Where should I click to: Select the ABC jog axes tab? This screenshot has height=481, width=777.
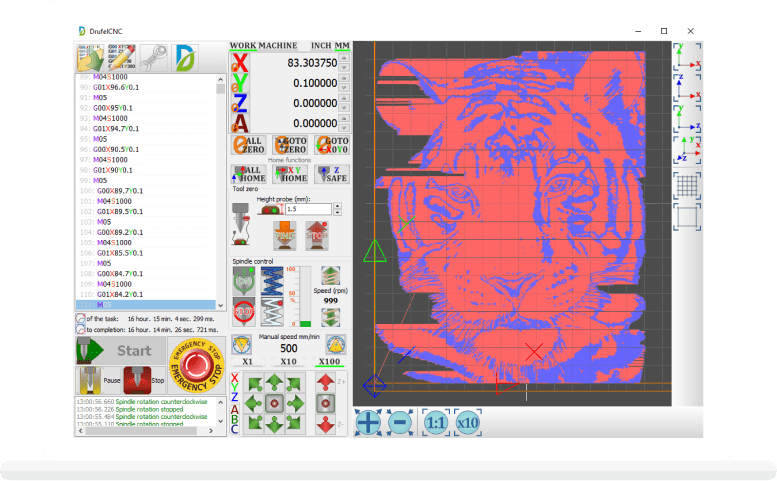coord(235,419)
